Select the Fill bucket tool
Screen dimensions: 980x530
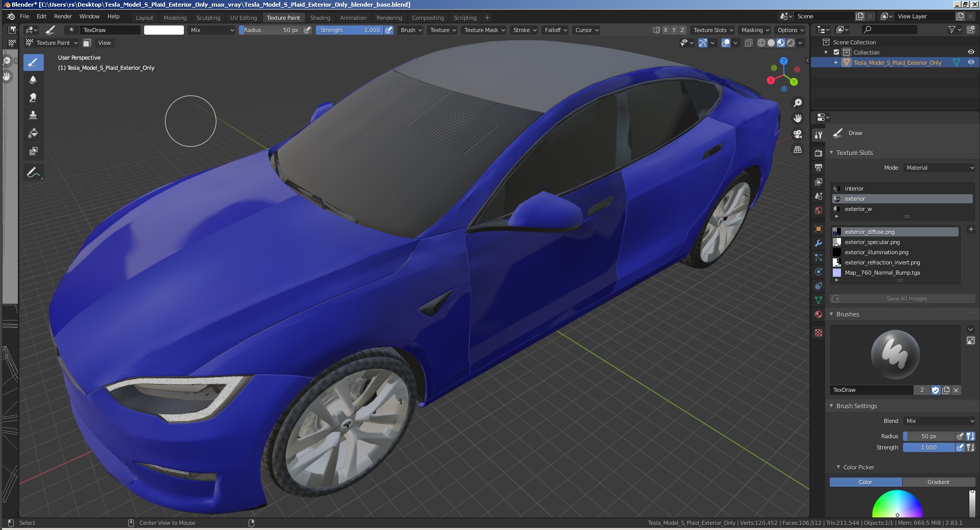point(33,133)
